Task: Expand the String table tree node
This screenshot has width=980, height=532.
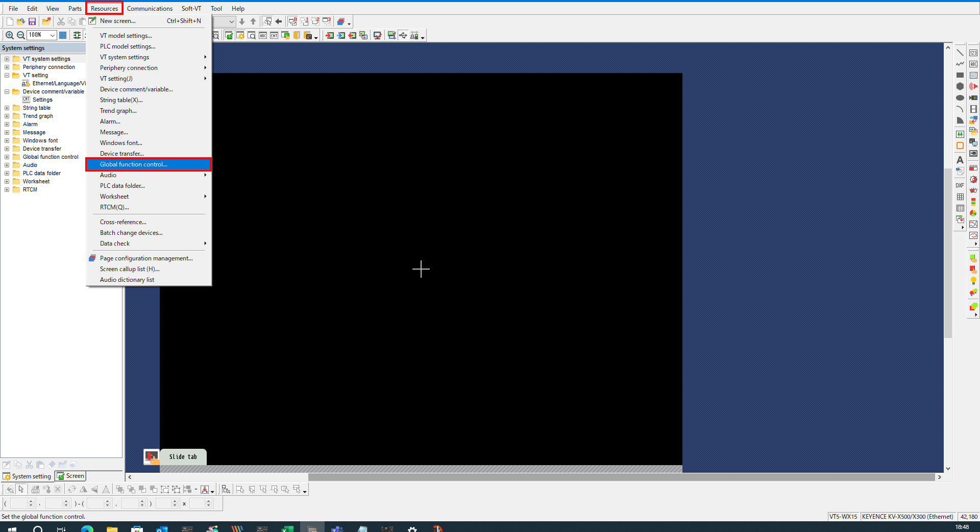Action: point(7,108)
